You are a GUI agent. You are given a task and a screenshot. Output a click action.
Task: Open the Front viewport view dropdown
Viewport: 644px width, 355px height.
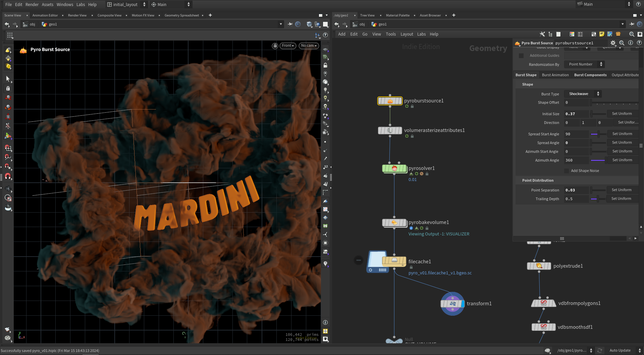pyautogui.click(x=288, y=46)
